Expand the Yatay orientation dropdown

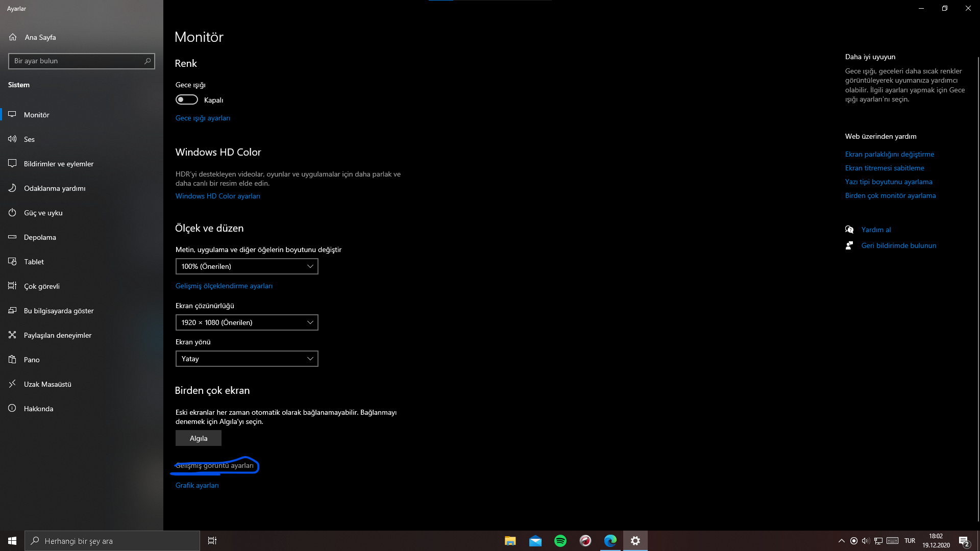point(247,359)
